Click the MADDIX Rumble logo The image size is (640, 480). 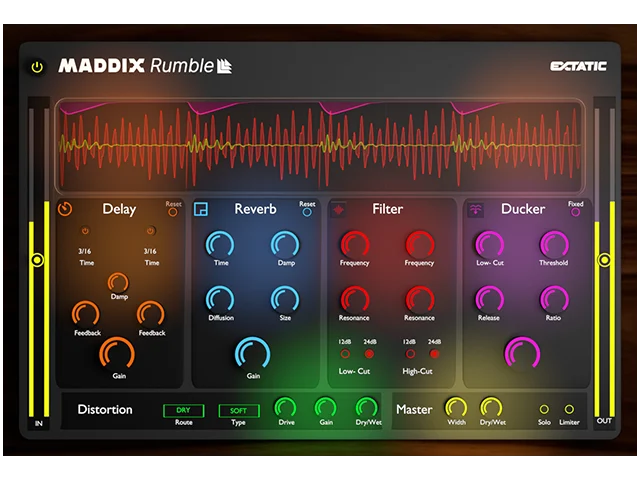tap(145, 66)
